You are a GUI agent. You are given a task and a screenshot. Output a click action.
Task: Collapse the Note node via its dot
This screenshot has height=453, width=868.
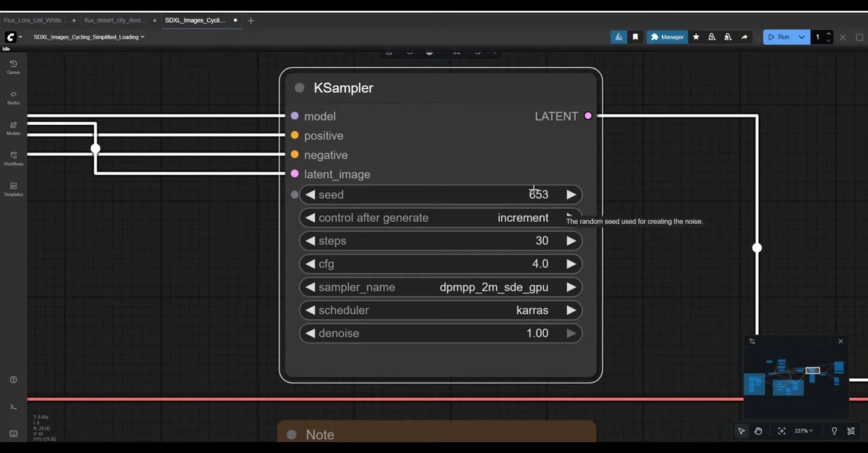point(292,435)
